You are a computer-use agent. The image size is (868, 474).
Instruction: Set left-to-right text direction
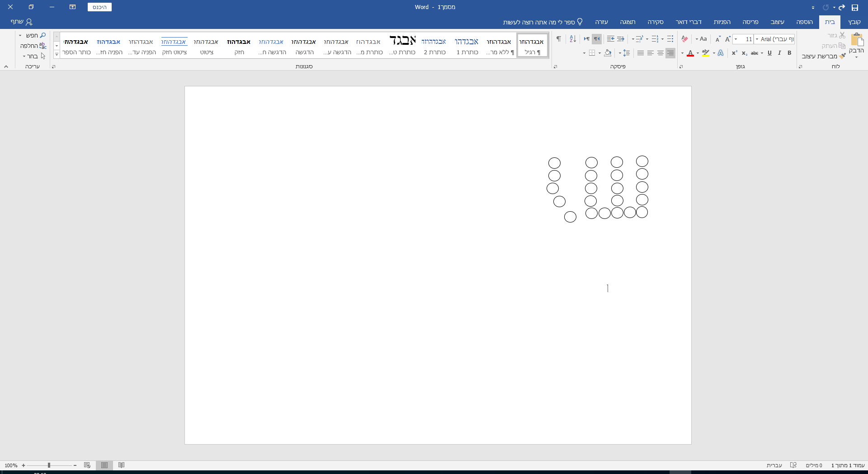point(587,39)
